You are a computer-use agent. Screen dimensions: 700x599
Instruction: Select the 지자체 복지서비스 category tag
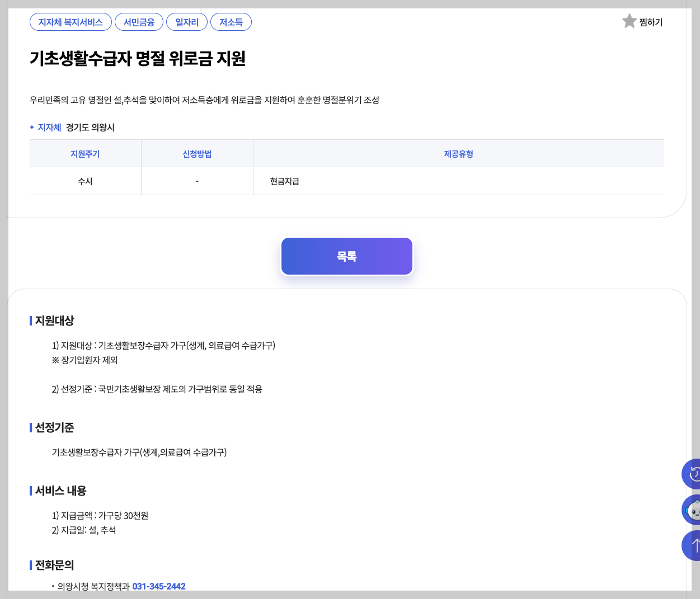pyautogui.click(x=71, y=22)
